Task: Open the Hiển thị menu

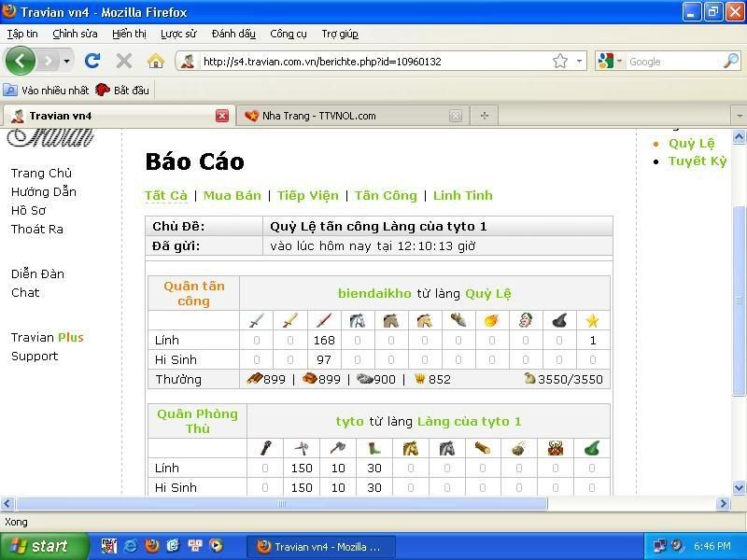Action: 129,34
